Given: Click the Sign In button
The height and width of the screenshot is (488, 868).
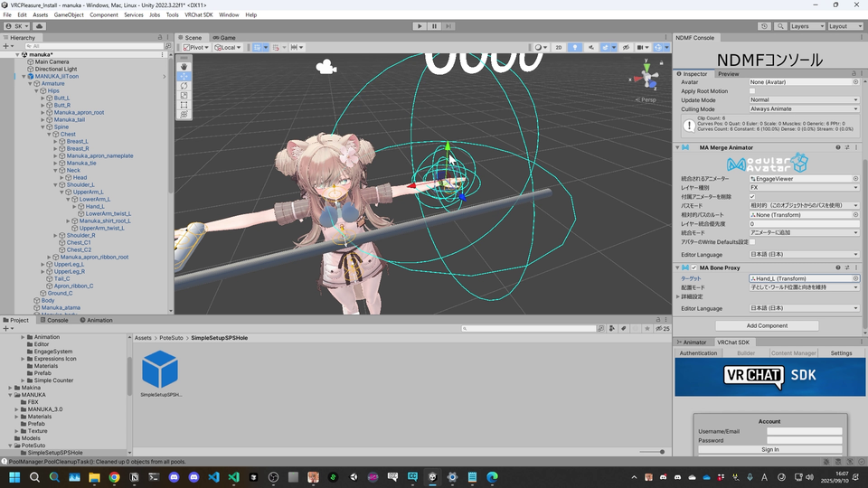Looking at the screenshot, I should pos(769,449).
